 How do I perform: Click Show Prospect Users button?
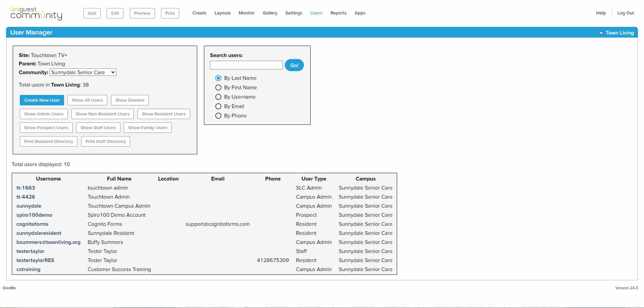coord(46,127)
